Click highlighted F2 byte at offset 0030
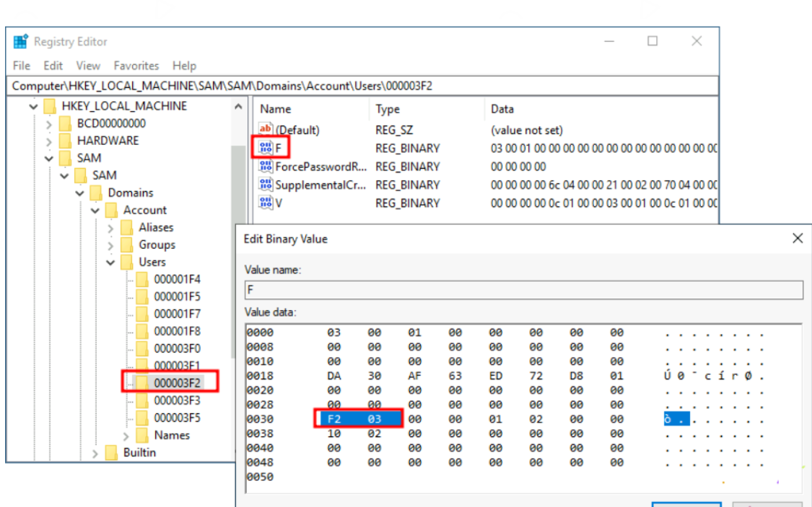This screenshot has height=507, width=812. [x=334, y=419]
